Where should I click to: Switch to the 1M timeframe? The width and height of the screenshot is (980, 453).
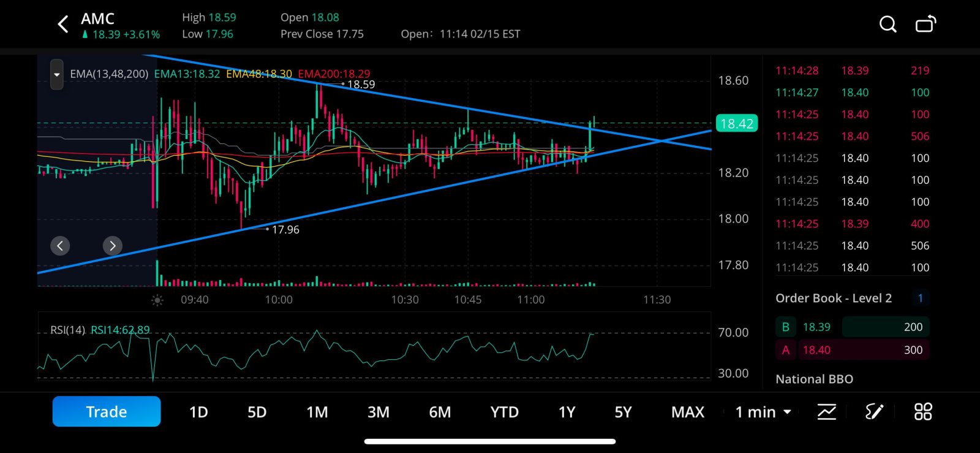coord(317,412)
